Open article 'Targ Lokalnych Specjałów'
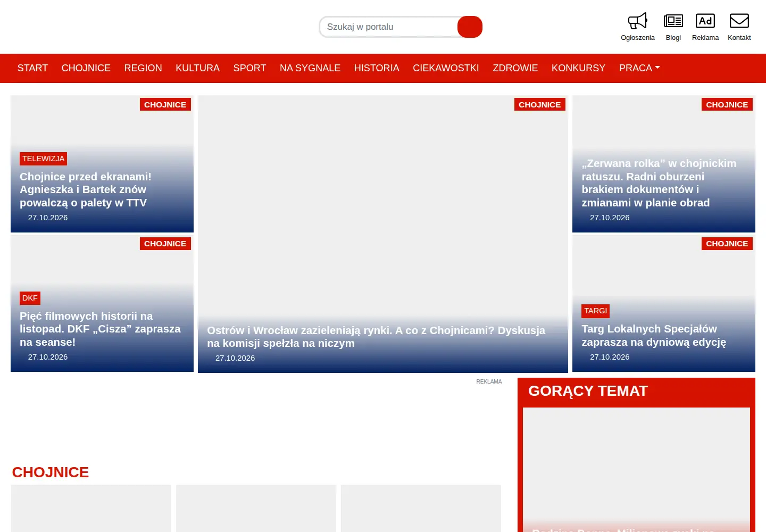The image size is (766, 532). tap(654, 335)
